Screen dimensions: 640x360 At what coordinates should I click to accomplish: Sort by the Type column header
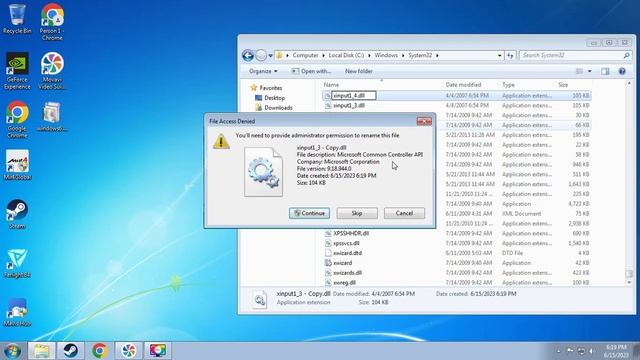click(508, 85)
